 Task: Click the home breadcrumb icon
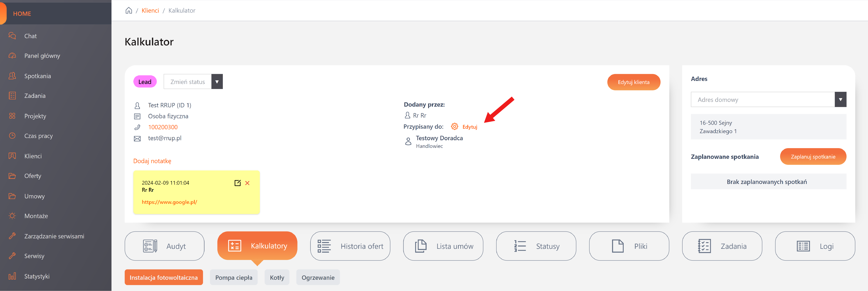tap(129, 10)
